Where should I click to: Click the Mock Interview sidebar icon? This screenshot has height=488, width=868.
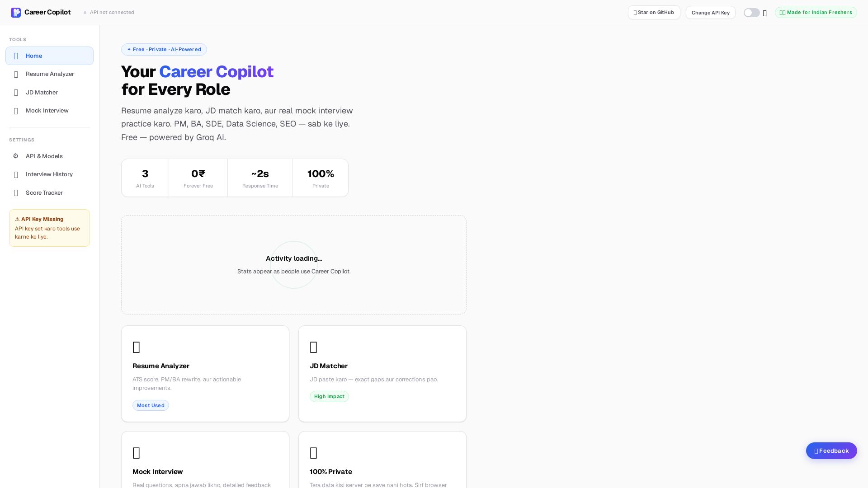[16, 111]
